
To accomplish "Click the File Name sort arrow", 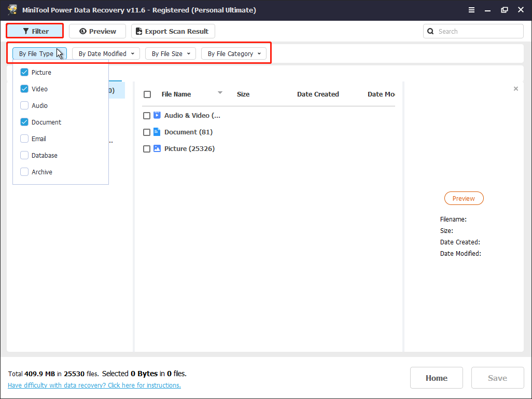I will [x=220, y=93].
